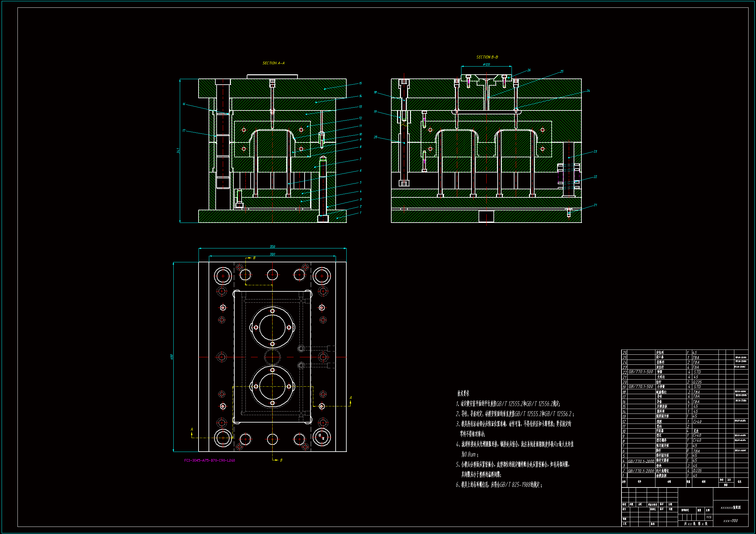The image size is (756, 534).
Task: Click the xxx-000 drawing number cell
Action: point(730,521)
